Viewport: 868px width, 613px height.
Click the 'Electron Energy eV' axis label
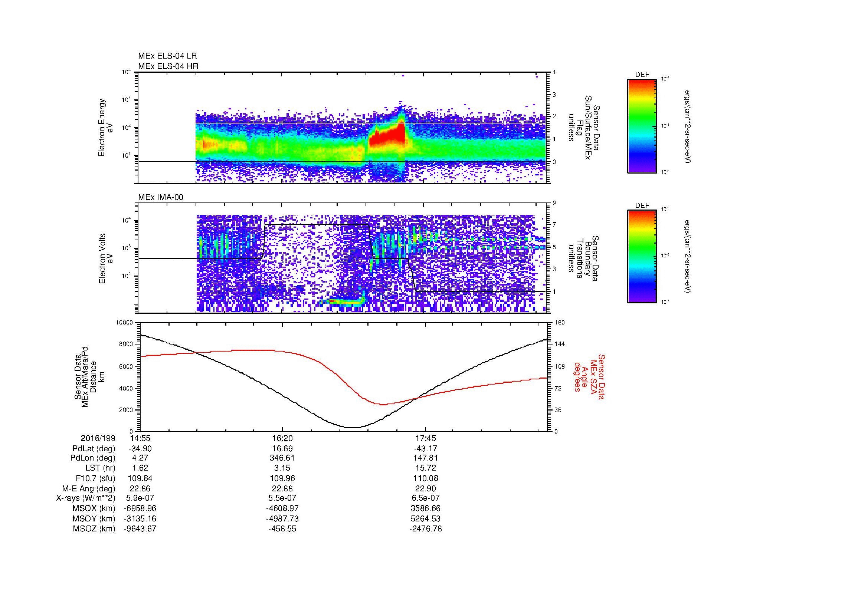106,128
